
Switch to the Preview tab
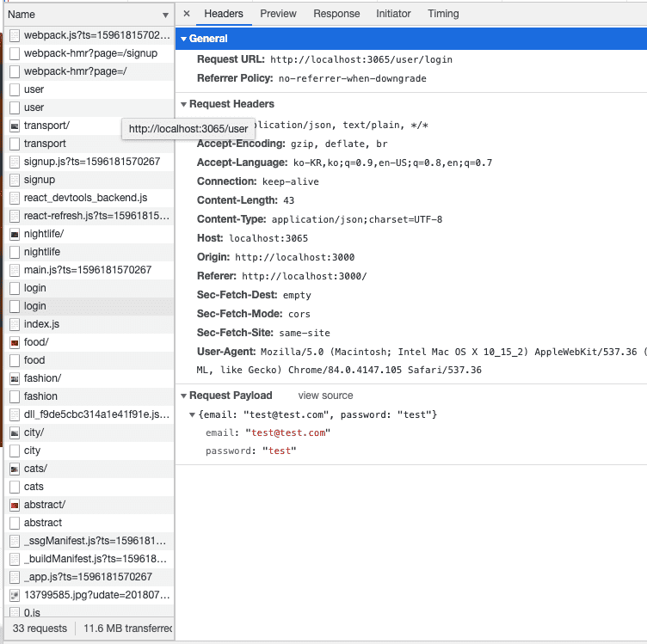(x=278, y=14)
